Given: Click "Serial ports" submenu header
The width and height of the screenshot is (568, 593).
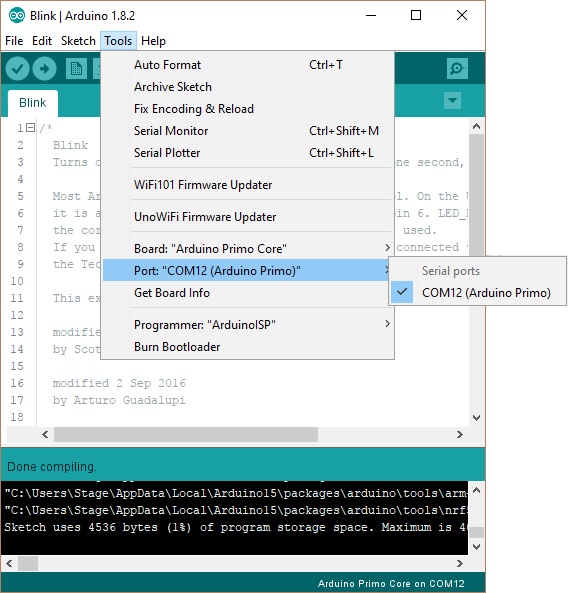Looking at the screenshot, I should [451, 271].
